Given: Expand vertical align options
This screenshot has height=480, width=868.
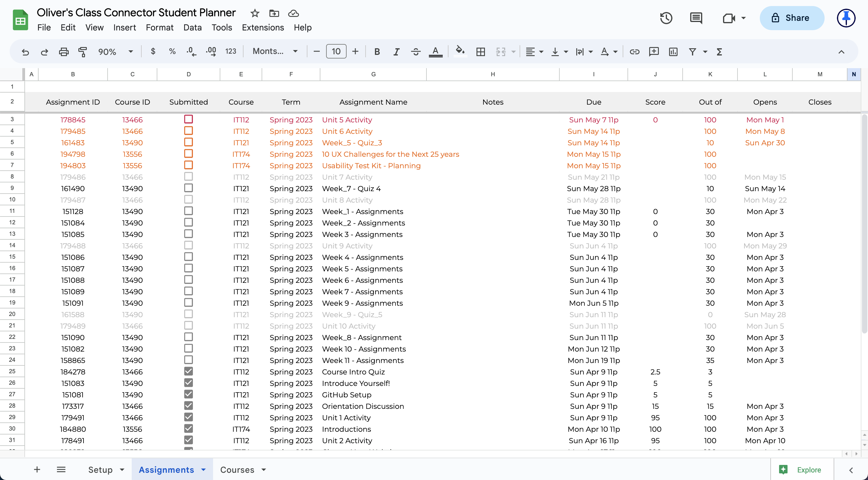Looking at the screenshot, I should click(566, 52).
